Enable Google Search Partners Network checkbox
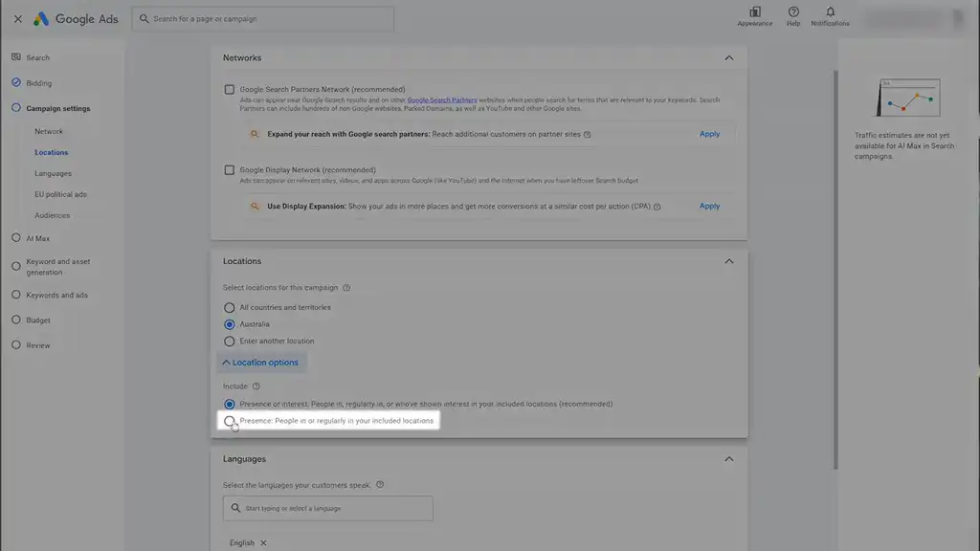 tap(230, 89)
